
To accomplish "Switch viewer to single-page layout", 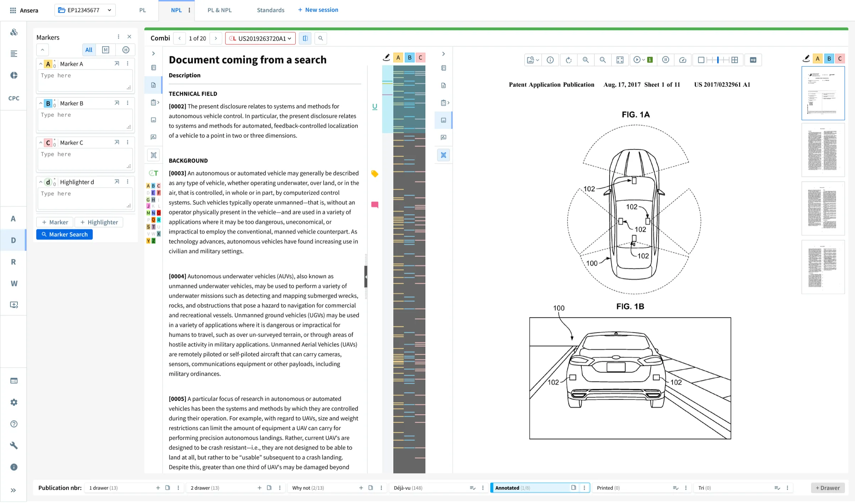I will tap(701, 60).
